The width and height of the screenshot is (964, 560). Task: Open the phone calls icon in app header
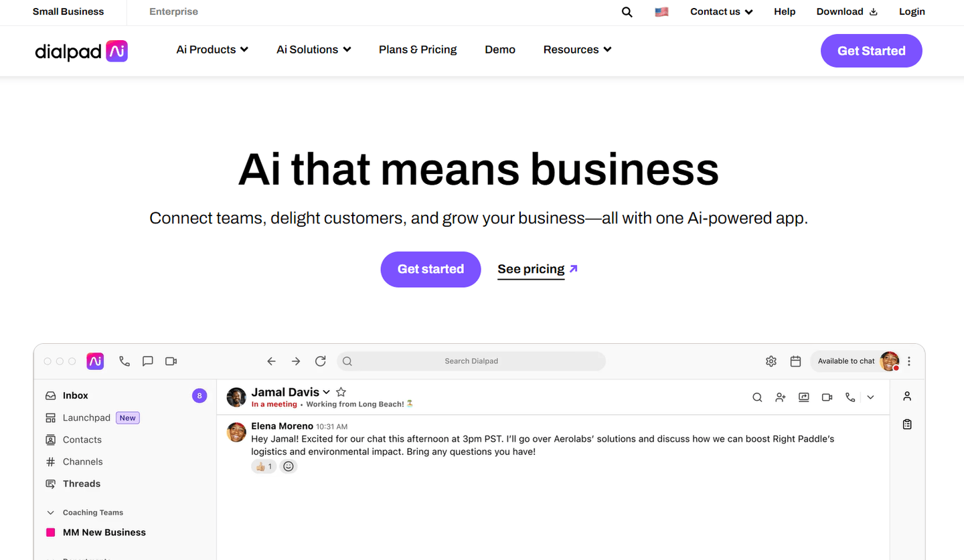click(125, 361)
